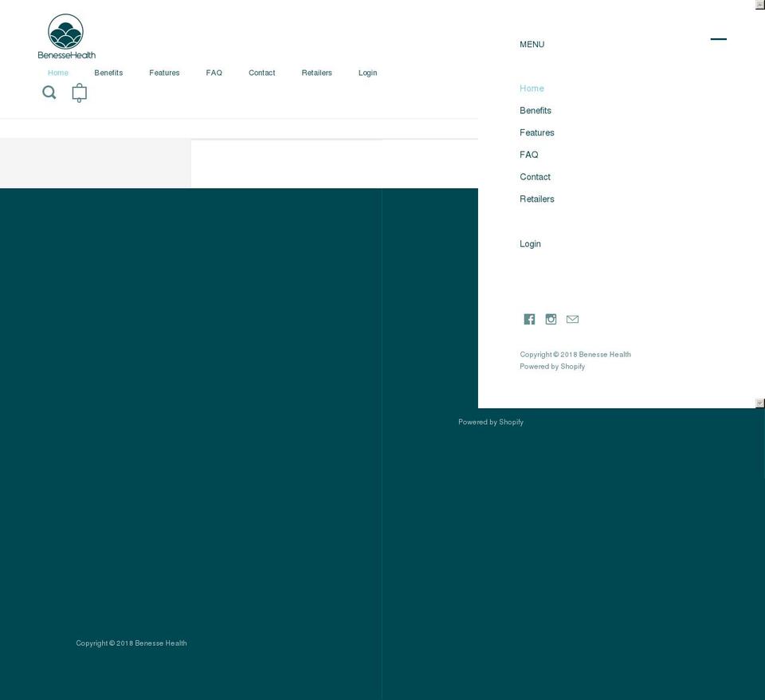
Task: Click the drawer scrollbar down arrow
Action: click(x=759, y=403)
